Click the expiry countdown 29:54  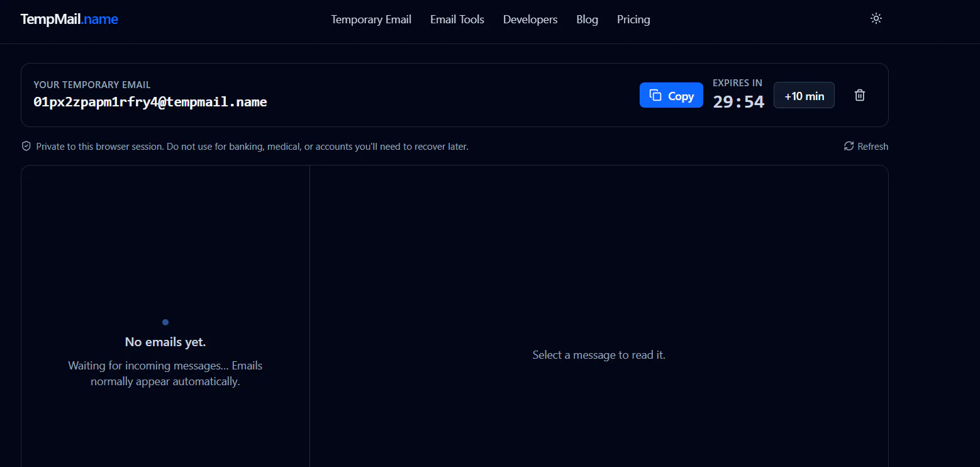tap(738, 102)
